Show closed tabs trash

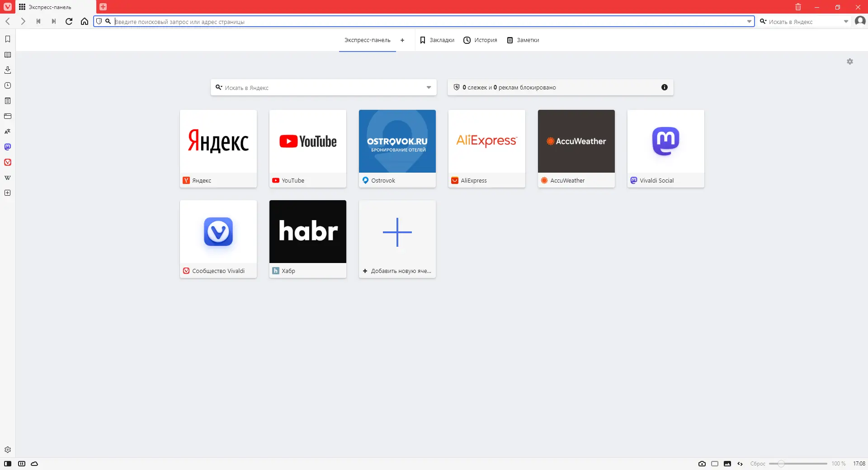click(x=798, y=7)
